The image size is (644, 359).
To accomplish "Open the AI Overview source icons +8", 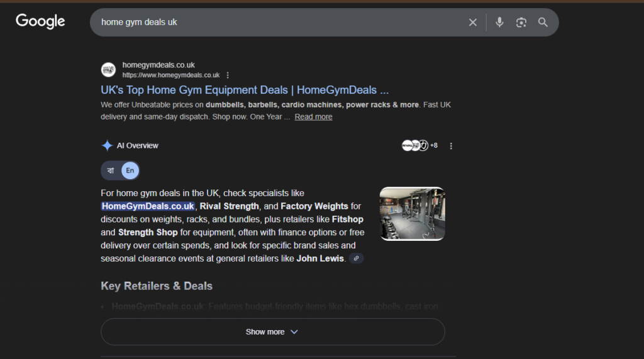I will tap(419, 145).
